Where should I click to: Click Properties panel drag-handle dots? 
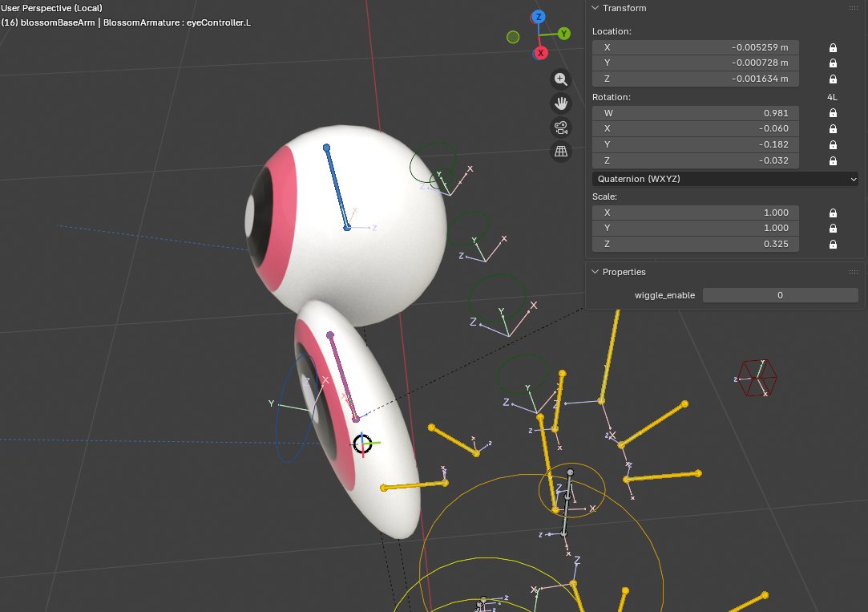(853, 272)
